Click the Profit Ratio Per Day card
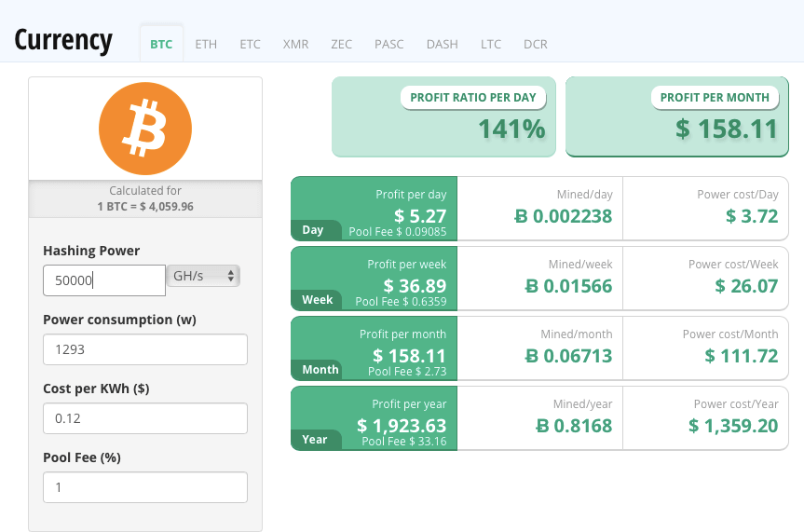The height and width of the screenshot is (532, 804). click(443, 116)
